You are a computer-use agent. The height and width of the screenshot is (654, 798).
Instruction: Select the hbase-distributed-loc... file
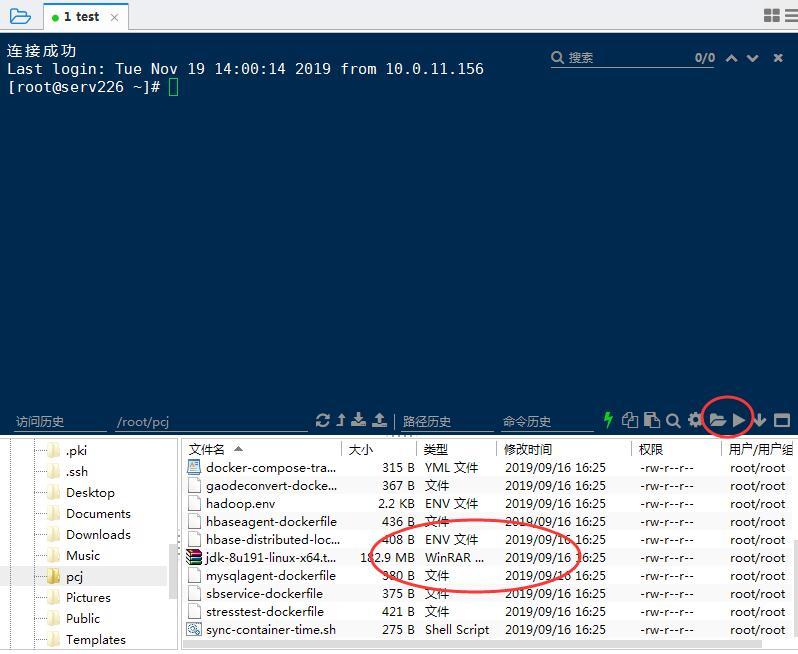tap(273, 539)
